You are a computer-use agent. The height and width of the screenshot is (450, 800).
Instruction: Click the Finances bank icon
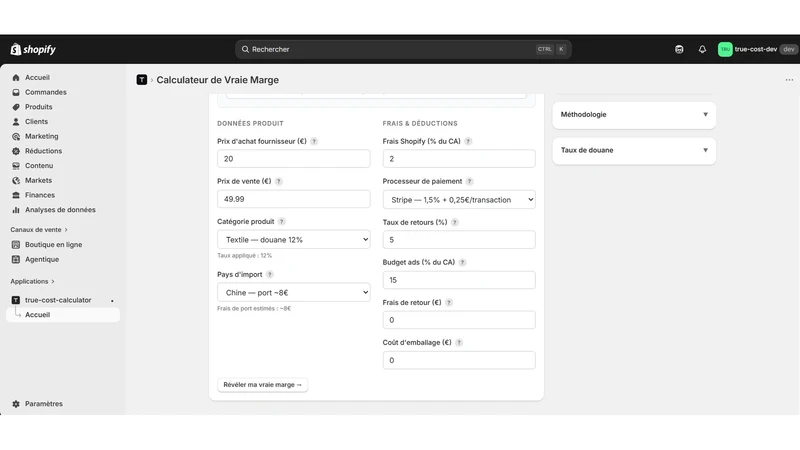click(x=16, y=195)
